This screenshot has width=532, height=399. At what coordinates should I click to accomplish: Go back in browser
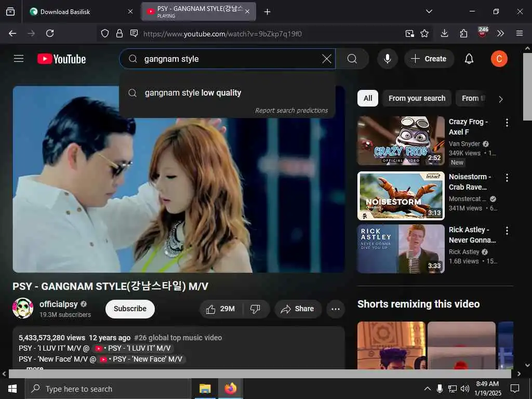click(x=12, y=33)
